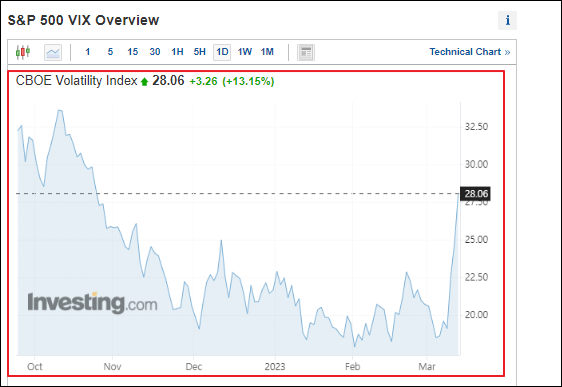Select the 1D interval
Image resolution: width=562 pixels, height=387 pixels.
pos(222,52)
